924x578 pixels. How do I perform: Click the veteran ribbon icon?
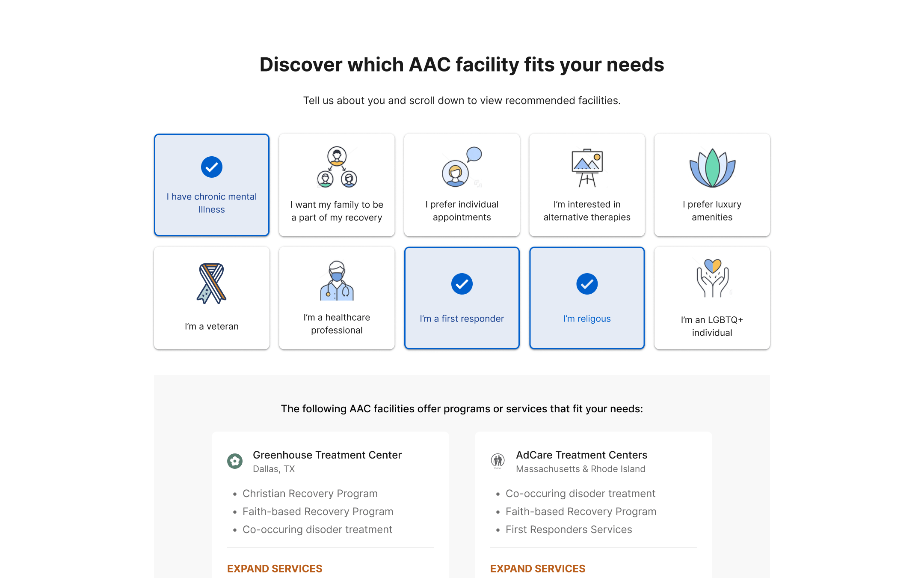click(212, 283)
